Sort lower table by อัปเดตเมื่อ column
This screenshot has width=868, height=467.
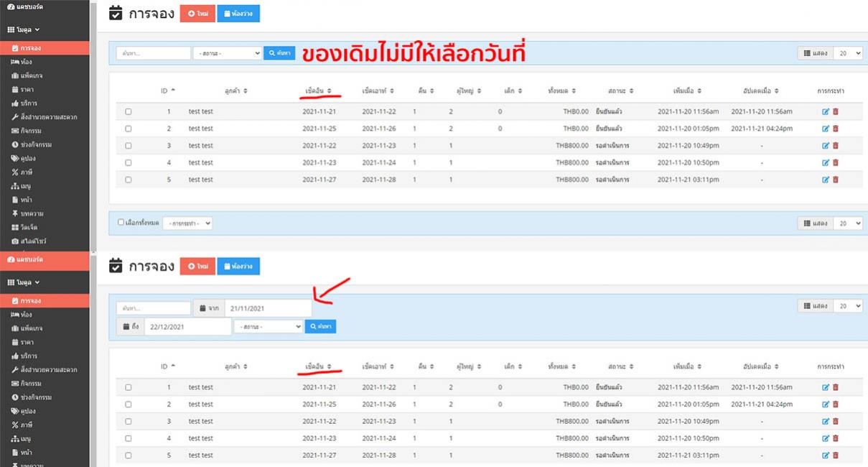[762, 366]
